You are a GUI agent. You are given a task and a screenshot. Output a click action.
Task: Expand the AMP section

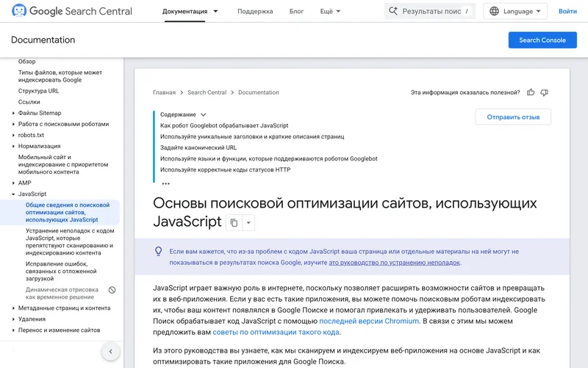[x=13, y=183]
